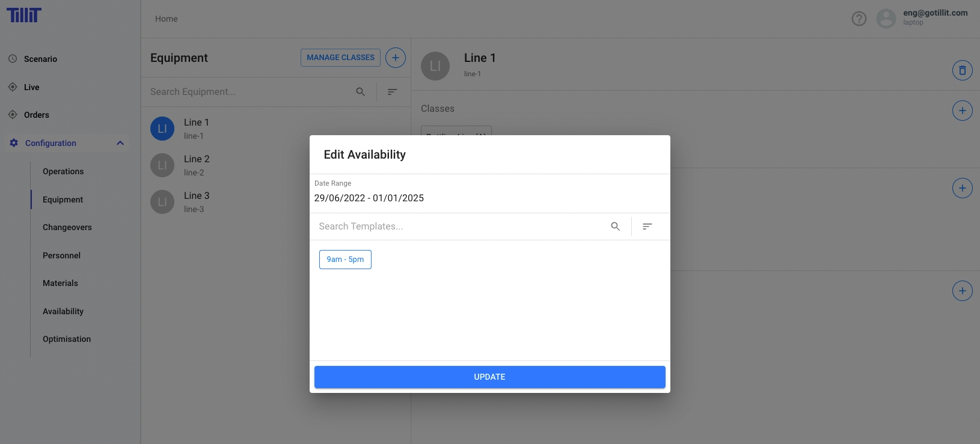Open the template filter/sort icon in dialog
The height and width of the screenshot is (444, 980).
647,227
